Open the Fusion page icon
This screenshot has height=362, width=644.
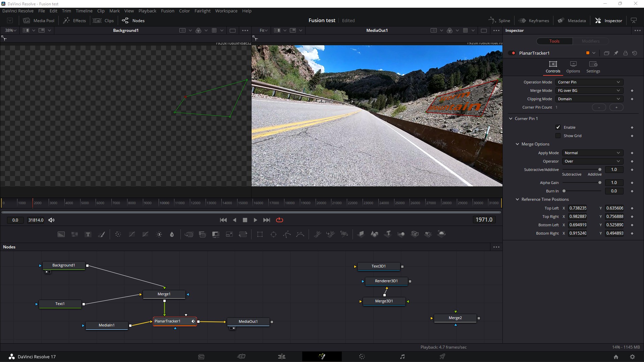click(322, 356)
